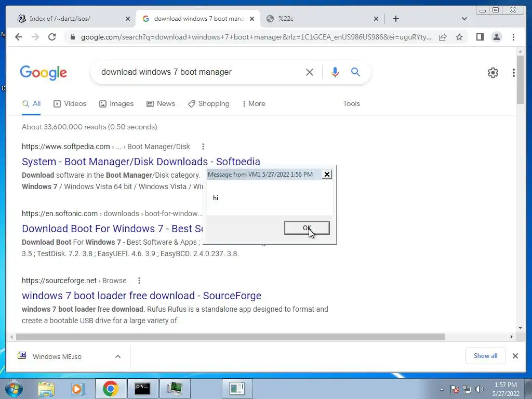Switch to Videos results
The width and height of the screenshot is (532, 399).
pyautogui.click(x=70, y=103)
